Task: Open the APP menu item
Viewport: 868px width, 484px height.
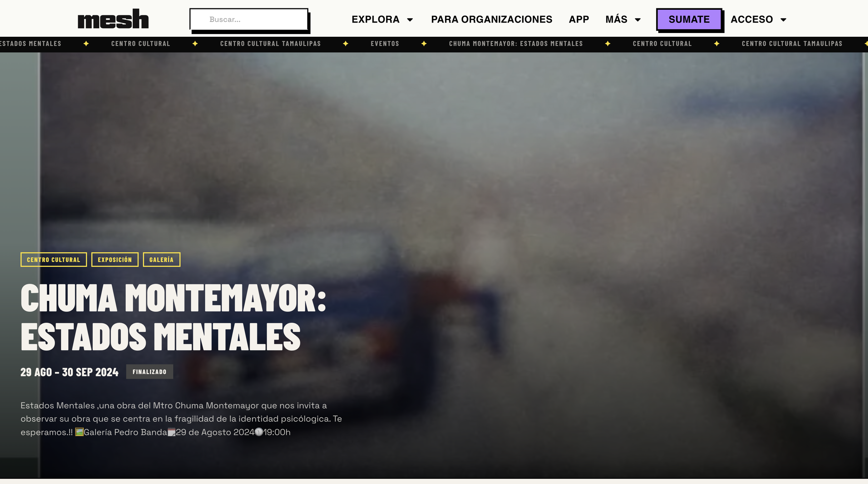Action: [x=579, y=19]
